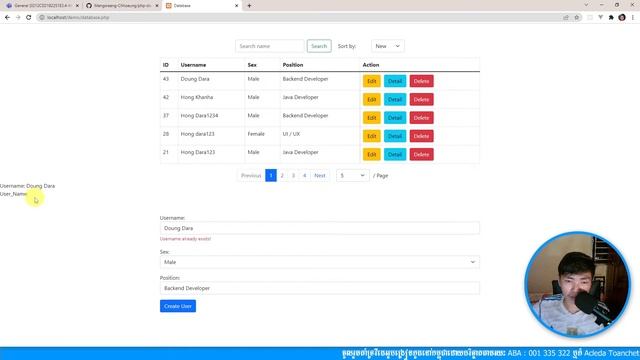Go to pagination page 4
640x360 pixels.
[304, 176]
